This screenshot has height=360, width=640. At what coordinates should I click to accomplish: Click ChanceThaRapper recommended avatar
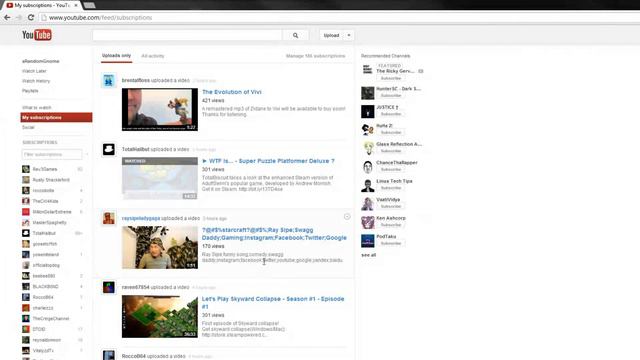pyautogui.click(x=367, y=167)
